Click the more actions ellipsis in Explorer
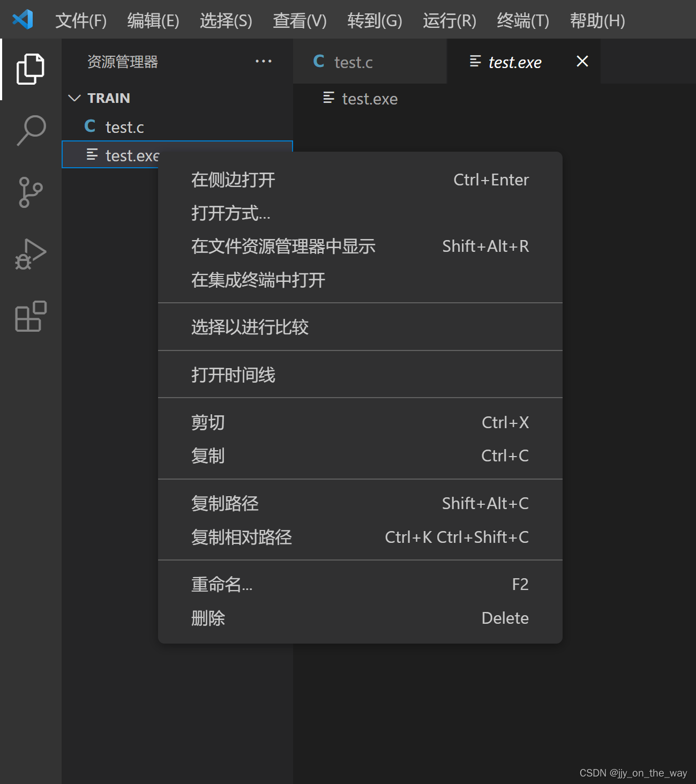The image size is (696, 784). click(x=263, y=61)
